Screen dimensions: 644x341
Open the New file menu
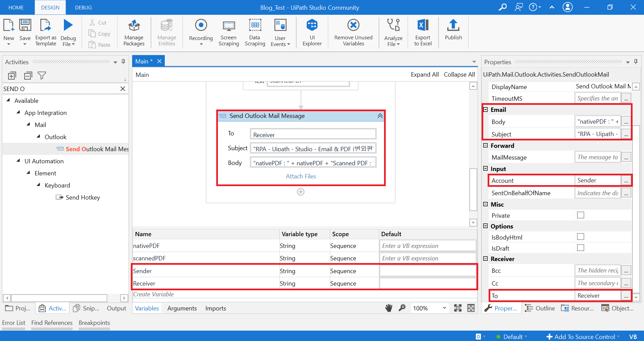point(9,33)
